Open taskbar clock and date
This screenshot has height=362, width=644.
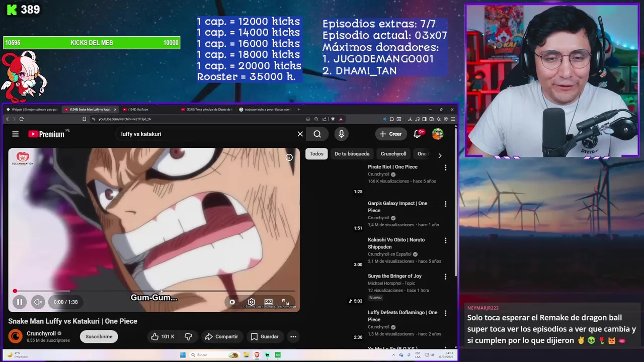pyautogui.click(x=446, y=355)
